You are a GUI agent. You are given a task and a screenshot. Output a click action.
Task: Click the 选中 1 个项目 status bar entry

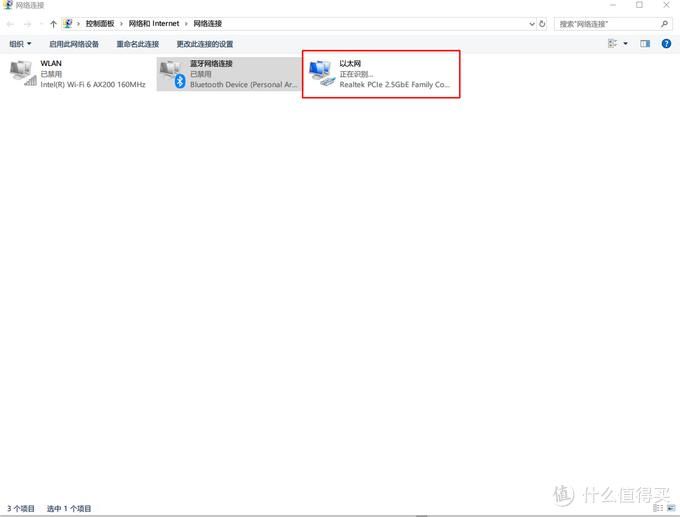tap(69, 508)
